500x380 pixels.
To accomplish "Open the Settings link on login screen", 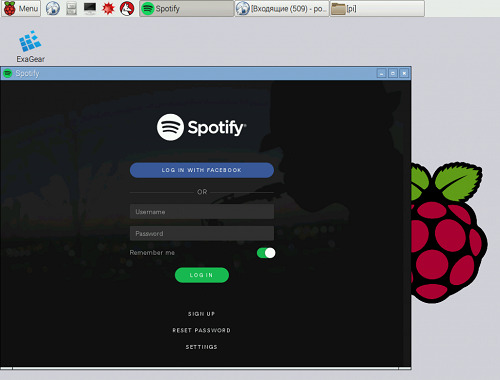I will pyautogui.click(x=201, y=347).
